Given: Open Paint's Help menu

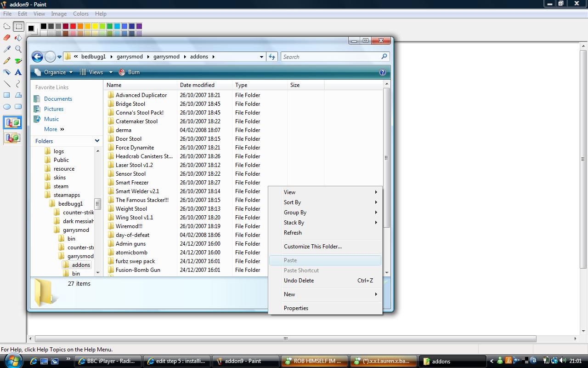Looking at the screenshot, I should pos(101,14).
